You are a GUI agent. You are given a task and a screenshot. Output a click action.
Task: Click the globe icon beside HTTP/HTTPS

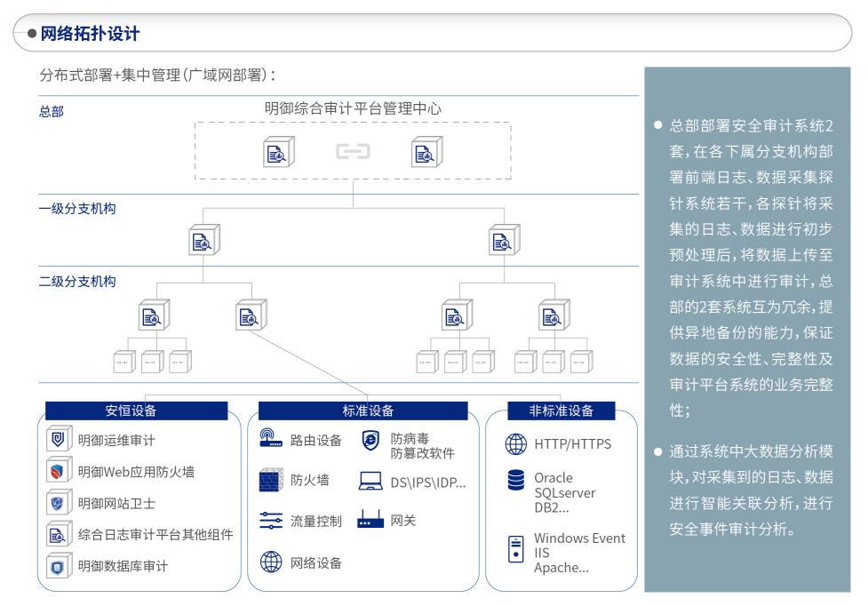click(x=515, y=443)
